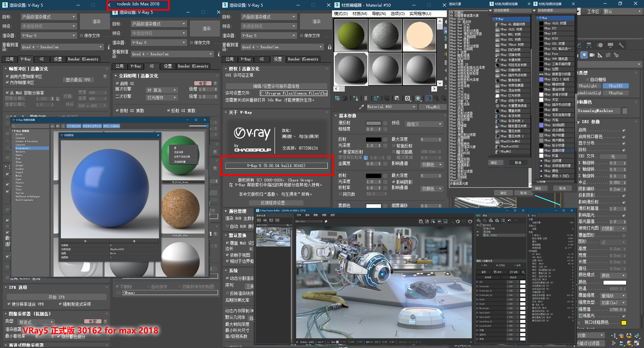Click the trash Reset Material icon
The height and width of the screenshot is (348, 644).
(x=366, y=98)
